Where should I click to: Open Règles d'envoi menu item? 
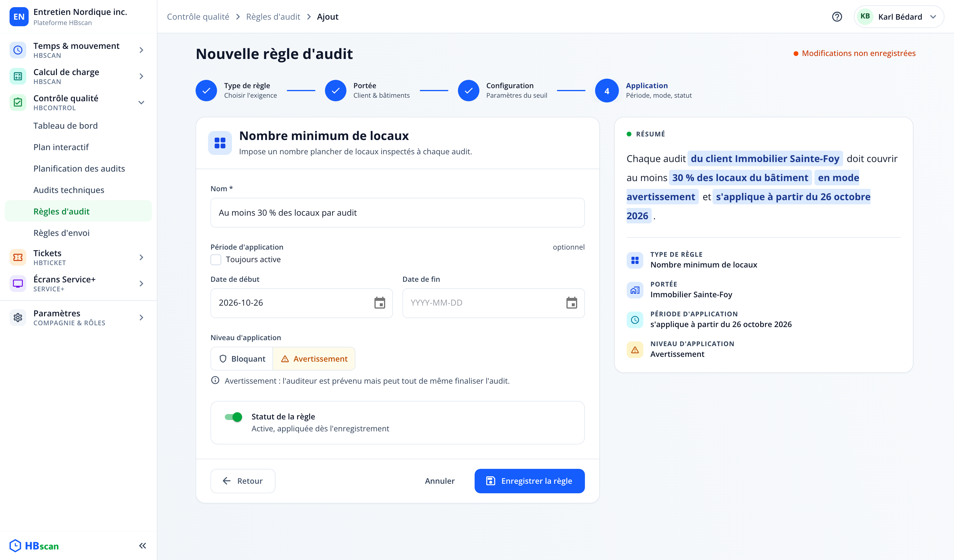click(x=78, y=233)
